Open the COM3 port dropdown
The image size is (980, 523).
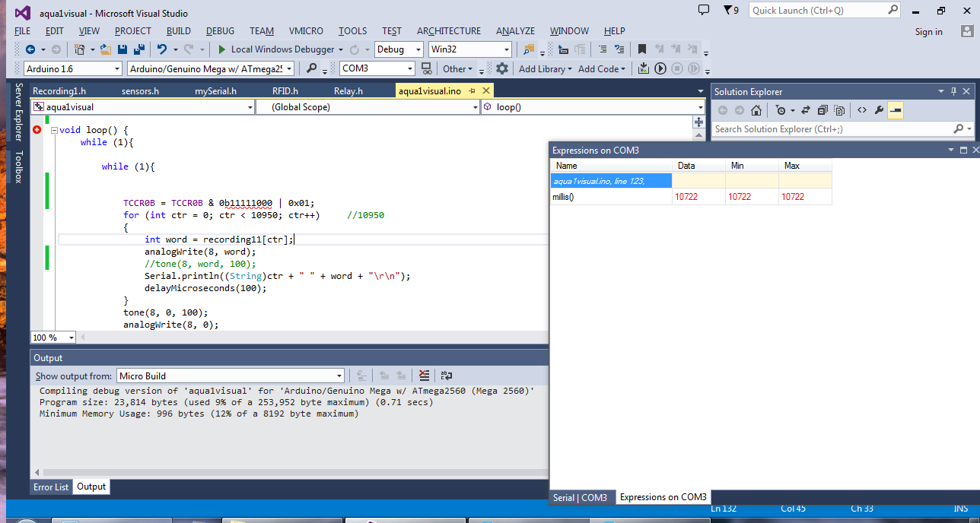(377, 68)
